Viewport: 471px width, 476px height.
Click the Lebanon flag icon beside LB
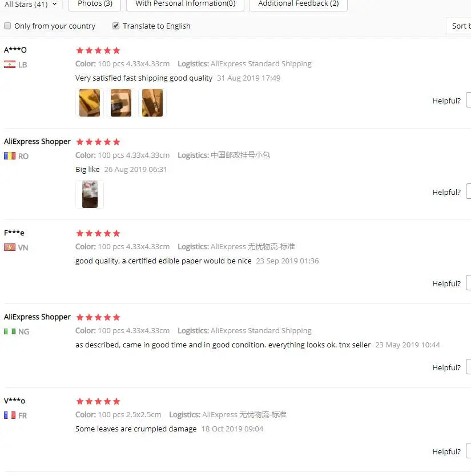[9, 65]
